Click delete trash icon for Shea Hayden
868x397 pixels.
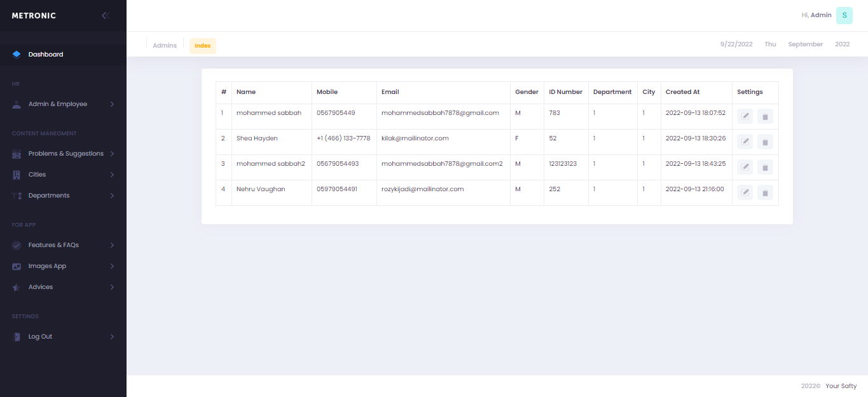(x=765, y=142)
